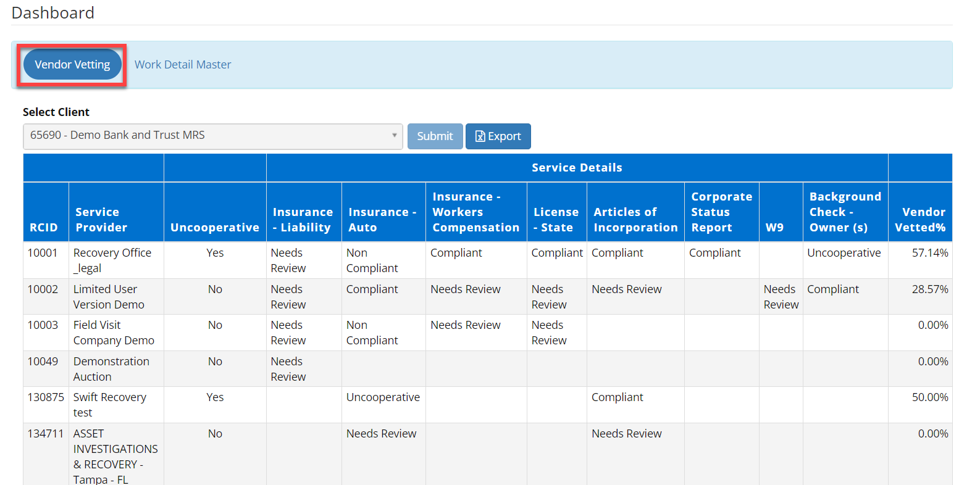
Task: Open the Vendor Vetting tab
Action: click(x=72, y=65)
